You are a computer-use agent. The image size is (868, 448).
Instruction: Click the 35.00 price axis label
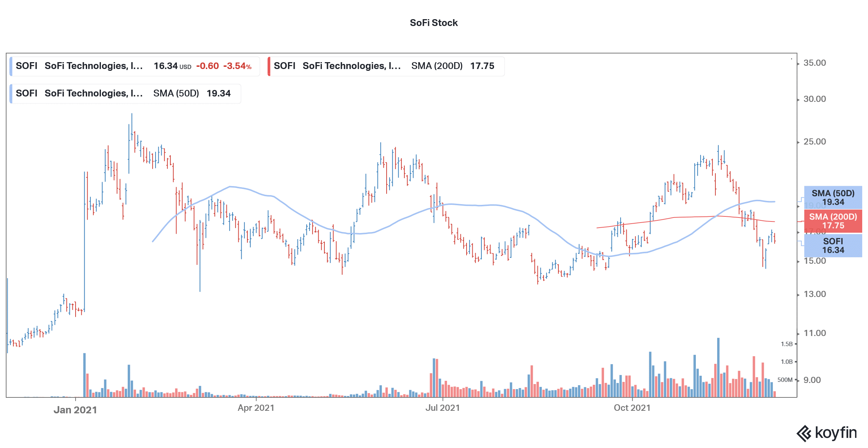tap(814, 63)
